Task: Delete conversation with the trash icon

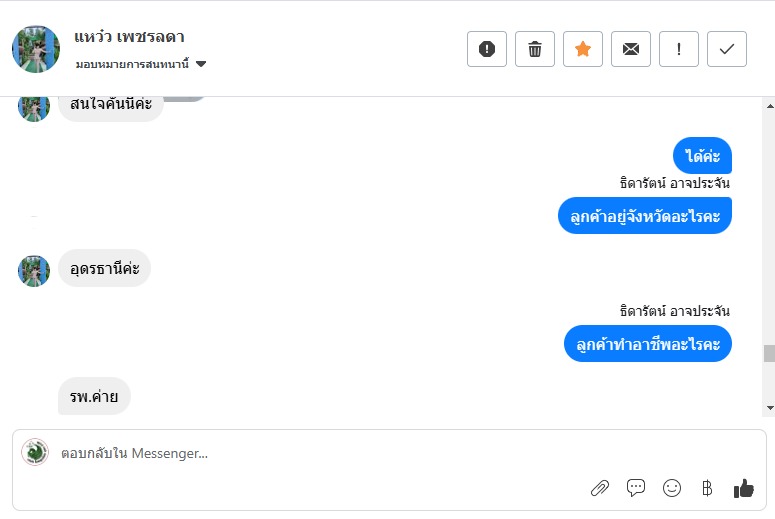Action: point(535,49)
